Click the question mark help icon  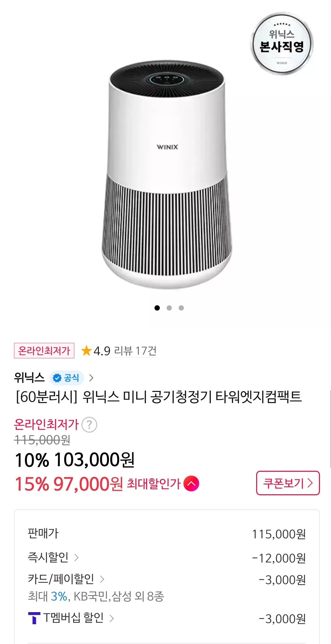pos(89,425)
